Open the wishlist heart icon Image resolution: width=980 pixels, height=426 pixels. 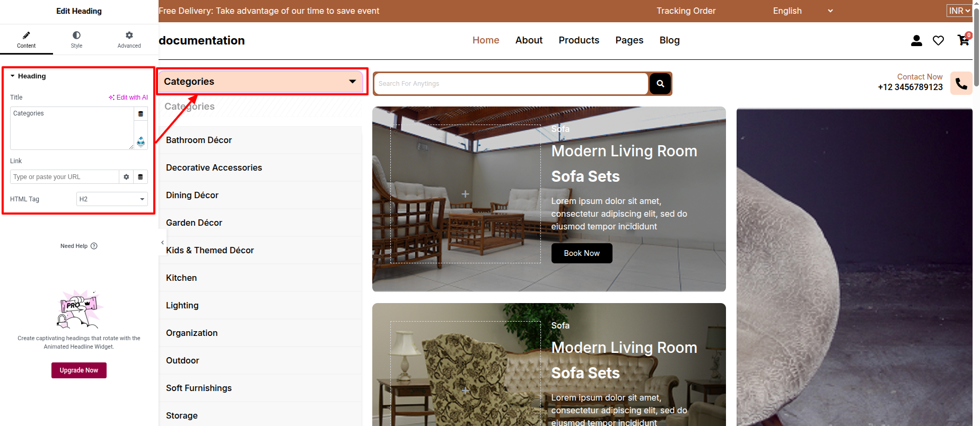click(x=938, y=41)
